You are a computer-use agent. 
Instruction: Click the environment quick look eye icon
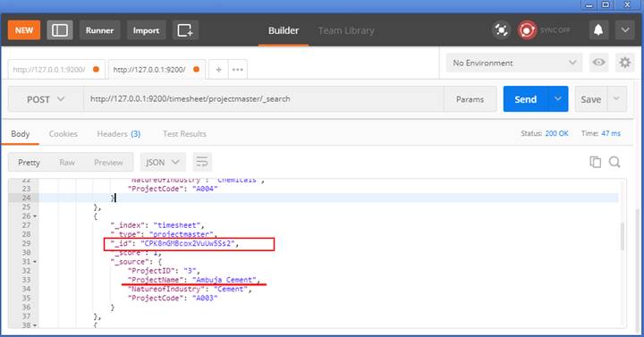[x=598, y=63]
